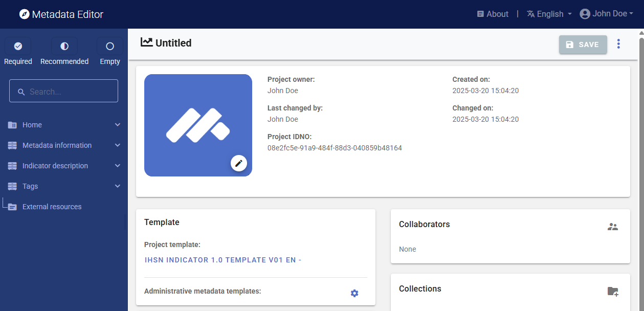Viewport: 644px width, 311px height.
Task: Toggle the Recommended fields filter
Action: pos(64,47)
